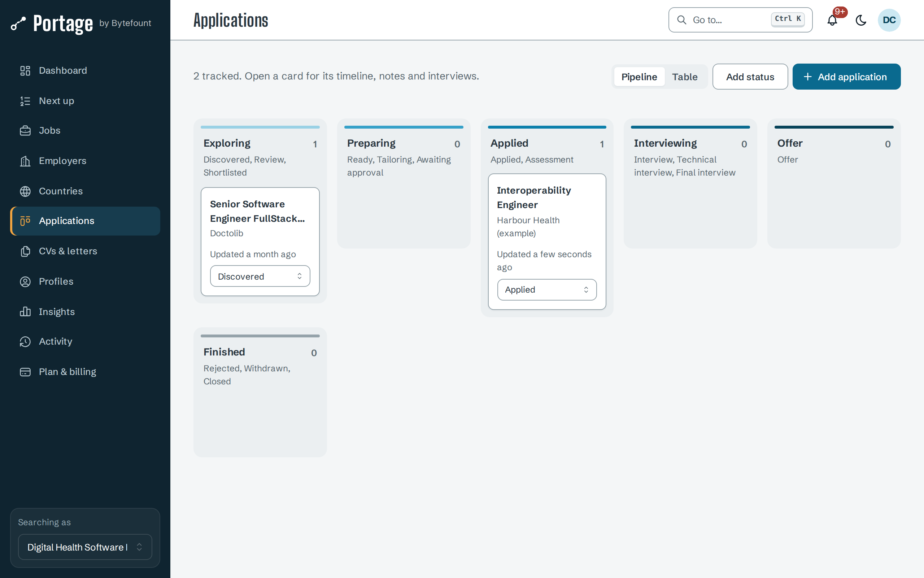Open the Jobs section
This screenshot has height=578, width=924.
(85, 131)
